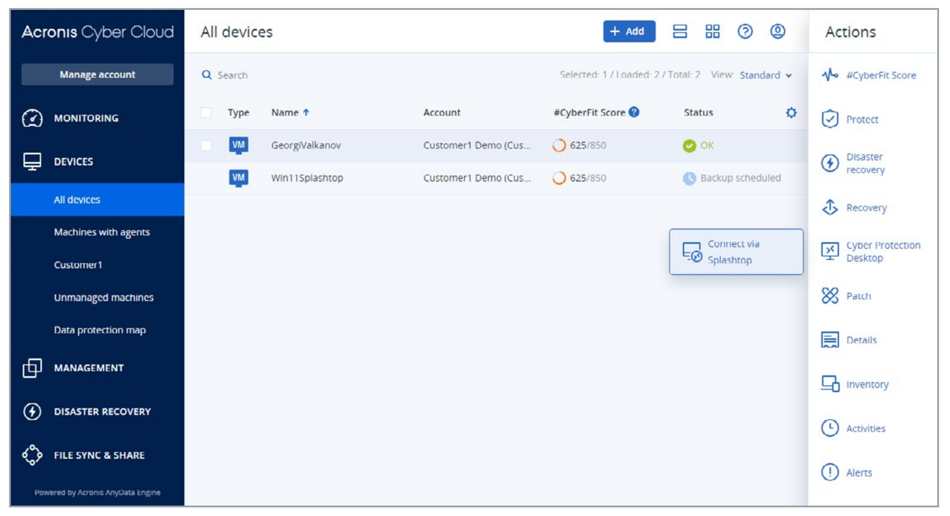Image resolution: width=950 pixels, height=516 pixels.
Task: Click the Management sidebar icon
Action: click(32, 368)
